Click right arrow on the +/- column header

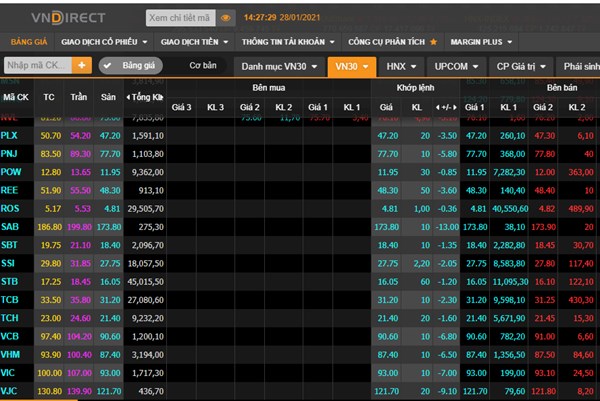click(456, 106)
